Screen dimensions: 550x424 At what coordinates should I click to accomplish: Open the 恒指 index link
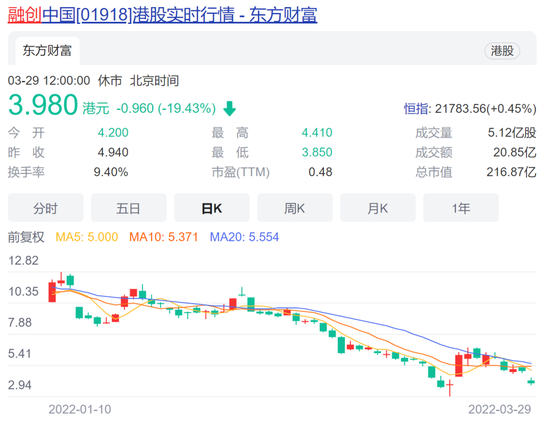point(416,109)
